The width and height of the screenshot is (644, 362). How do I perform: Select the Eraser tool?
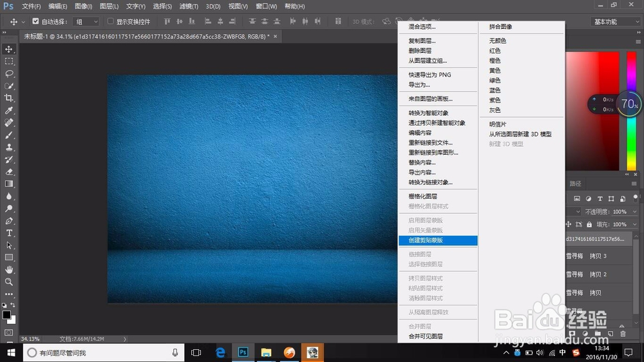8,172
